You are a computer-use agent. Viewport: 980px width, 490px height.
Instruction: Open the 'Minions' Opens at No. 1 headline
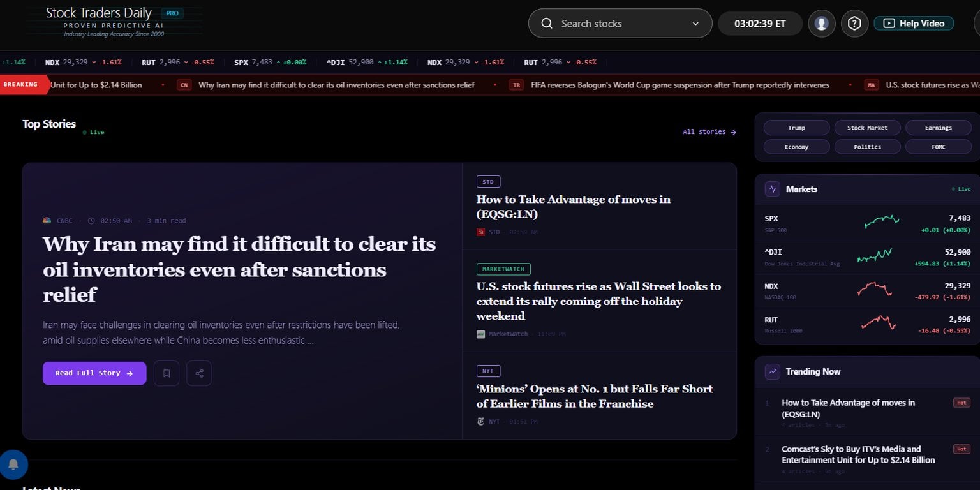[594, 396]
